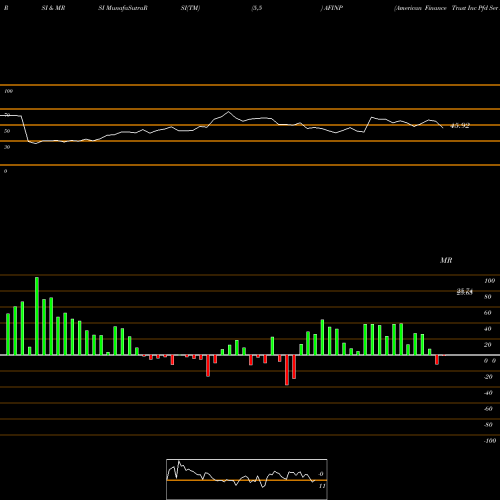The height and width of the screenshot is (500, 500).
Task: Click the MR axis label -60
Action: click(488, 409)
